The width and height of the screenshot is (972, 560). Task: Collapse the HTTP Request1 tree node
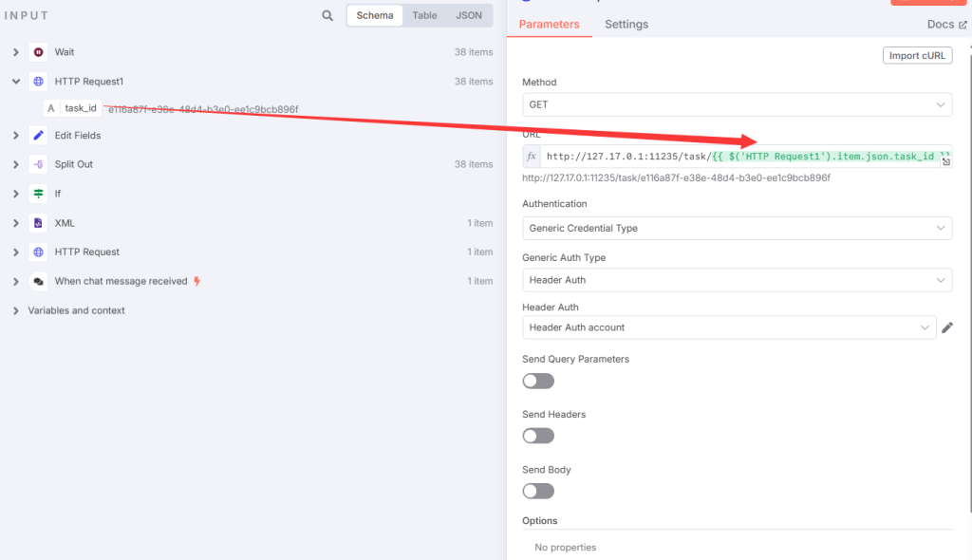[x=16, y=82]
